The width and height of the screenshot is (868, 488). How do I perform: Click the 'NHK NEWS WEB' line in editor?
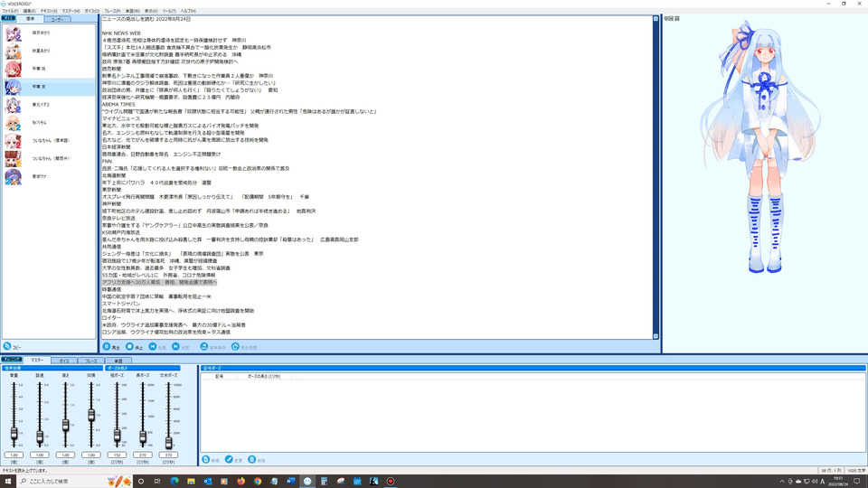[x=121, y=33]
